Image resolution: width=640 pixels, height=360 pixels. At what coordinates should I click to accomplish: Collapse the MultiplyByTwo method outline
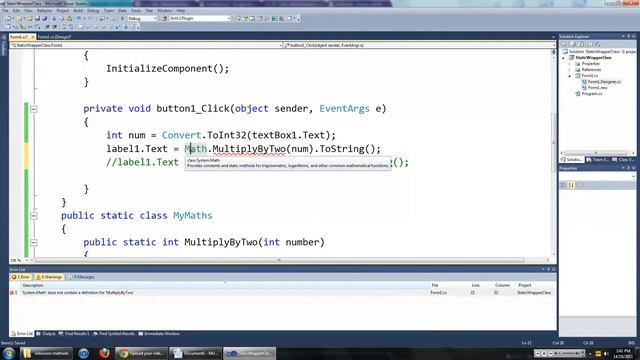coord(34,242)
